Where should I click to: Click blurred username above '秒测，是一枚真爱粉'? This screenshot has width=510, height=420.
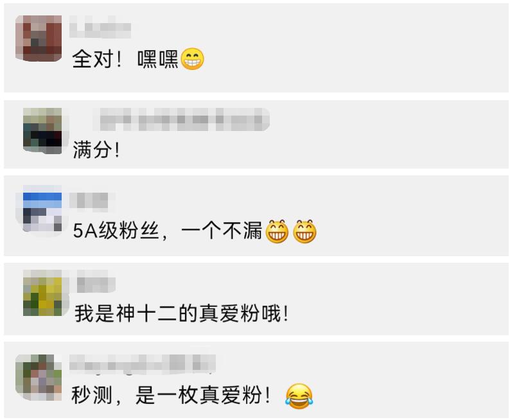pyautogui.click(x=143, y=362)
